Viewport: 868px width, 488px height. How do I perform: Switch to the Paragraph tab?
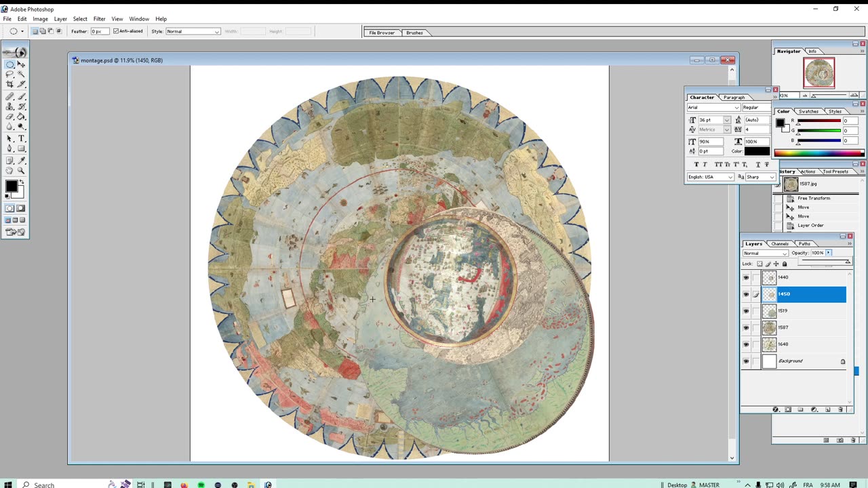click(x=734, y=97)
